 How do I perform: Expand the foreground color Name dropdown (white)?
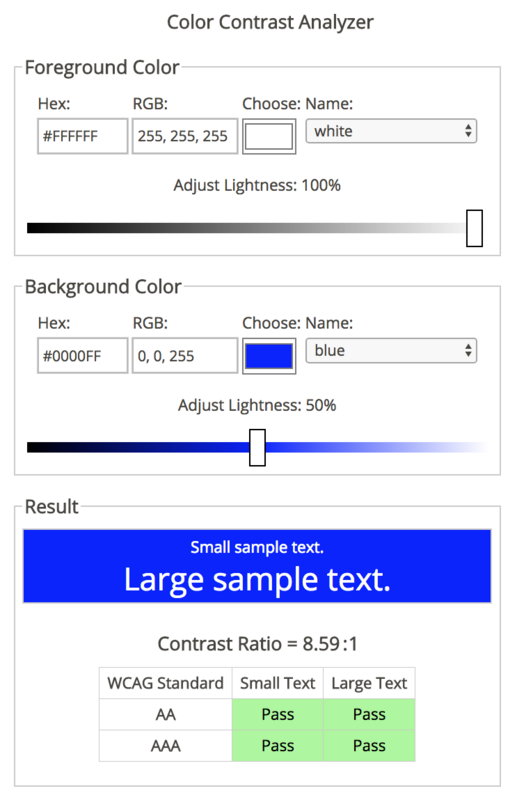point(391,131)
